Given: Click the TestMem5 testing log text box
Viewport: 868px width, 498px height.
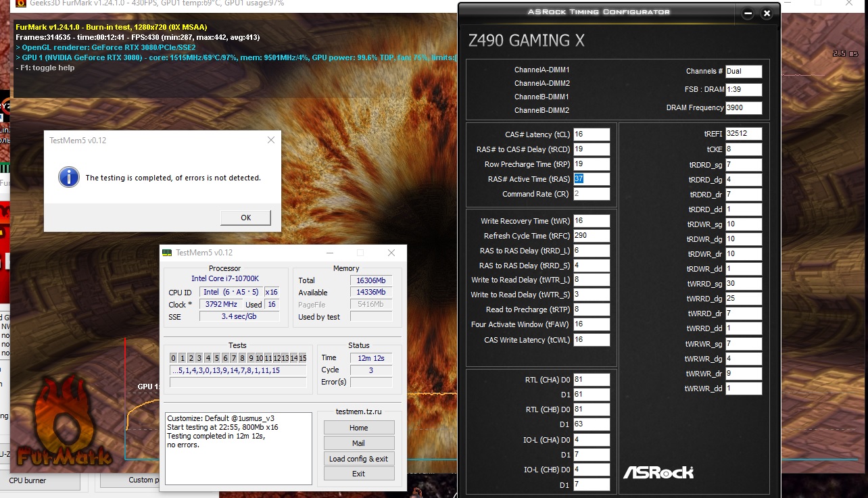Looking at the screenshot, I should click(239, 449).
